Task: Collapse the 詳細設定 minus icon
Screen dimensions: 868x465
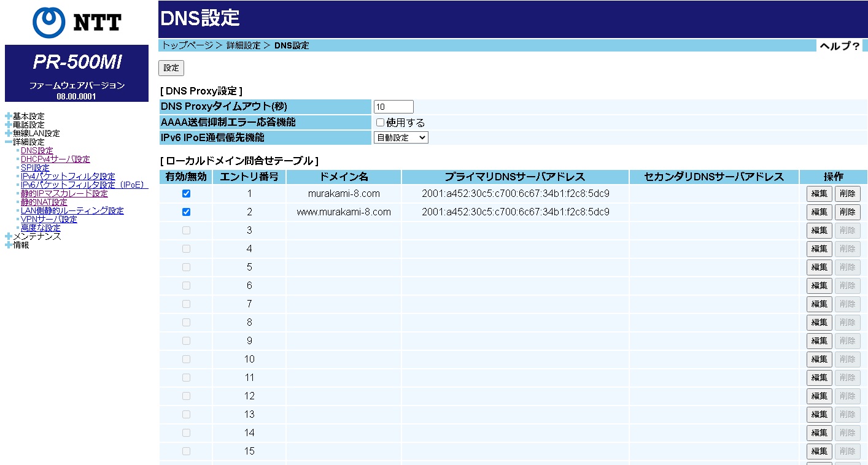Action: pos(9,142)
